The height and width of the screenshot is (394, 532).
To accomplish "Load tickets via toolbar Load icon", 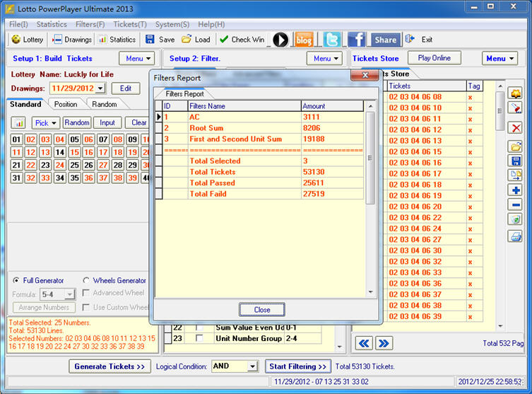I will pyautogui.click(x=187, y=39).
